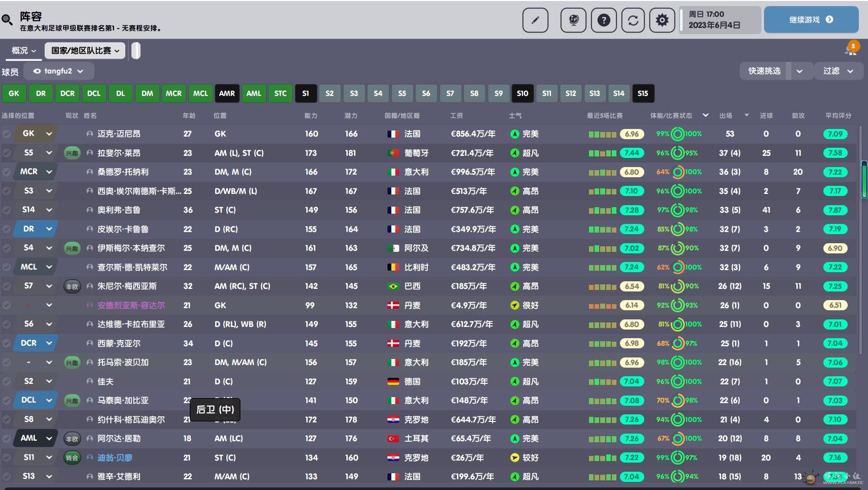Select the STC position tab
Viewport: 868px width, 490px height.
click(x=281, y=93)
